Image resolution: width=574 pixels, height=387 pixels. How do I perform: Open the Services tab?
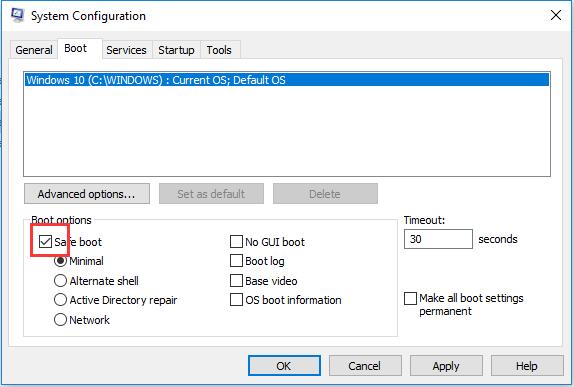pos(126,50)
